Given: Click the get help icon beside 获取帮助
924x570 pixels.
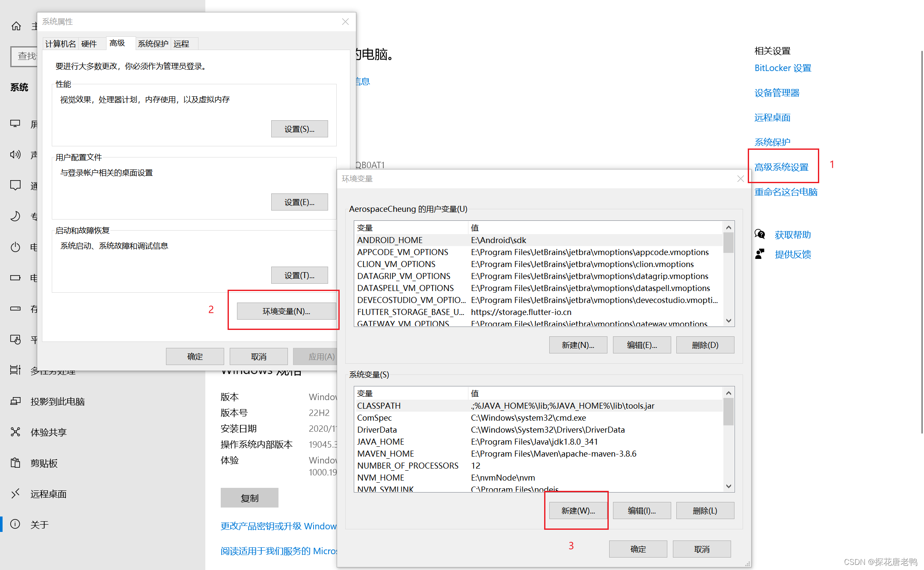Looking at the screenshot, I should 760,235.
